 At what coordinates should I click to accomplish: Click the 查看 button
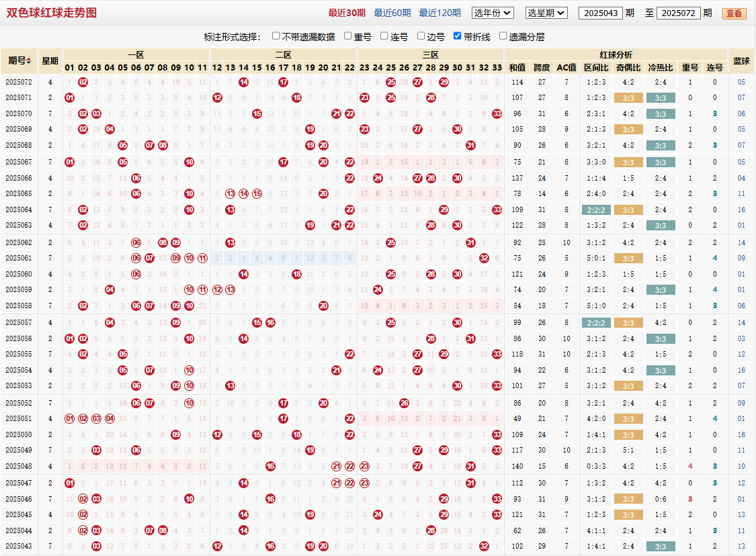pyautogui.click(x=734, y=13)
